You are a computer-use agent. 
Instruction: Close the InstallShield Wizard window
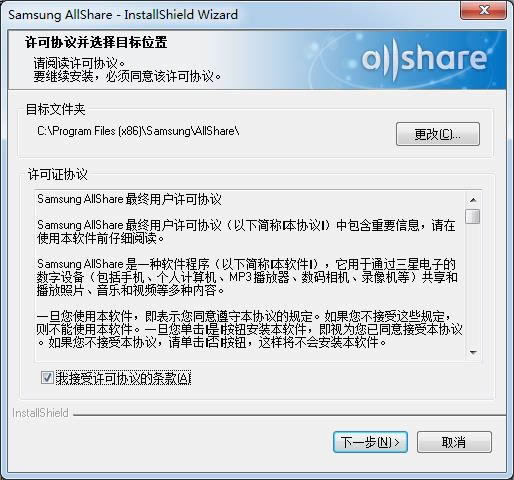pos(483,10)
